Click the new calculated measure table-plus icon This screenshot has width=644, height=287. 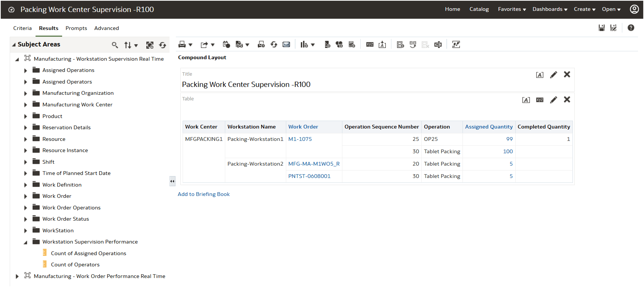click(352, 45)
